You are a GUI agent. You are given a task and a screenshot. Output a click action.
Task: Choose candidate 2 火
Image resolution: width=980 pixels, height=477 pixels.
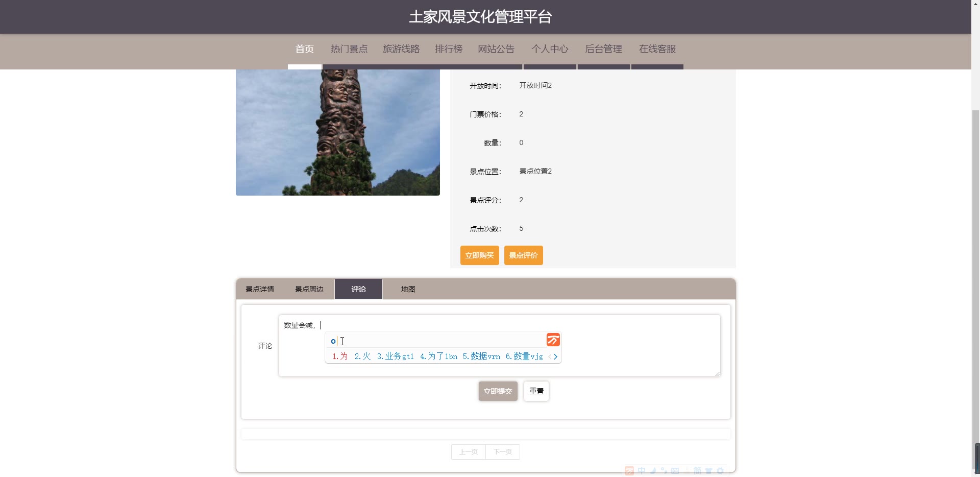pyautogui.click(x=362, y=356)
